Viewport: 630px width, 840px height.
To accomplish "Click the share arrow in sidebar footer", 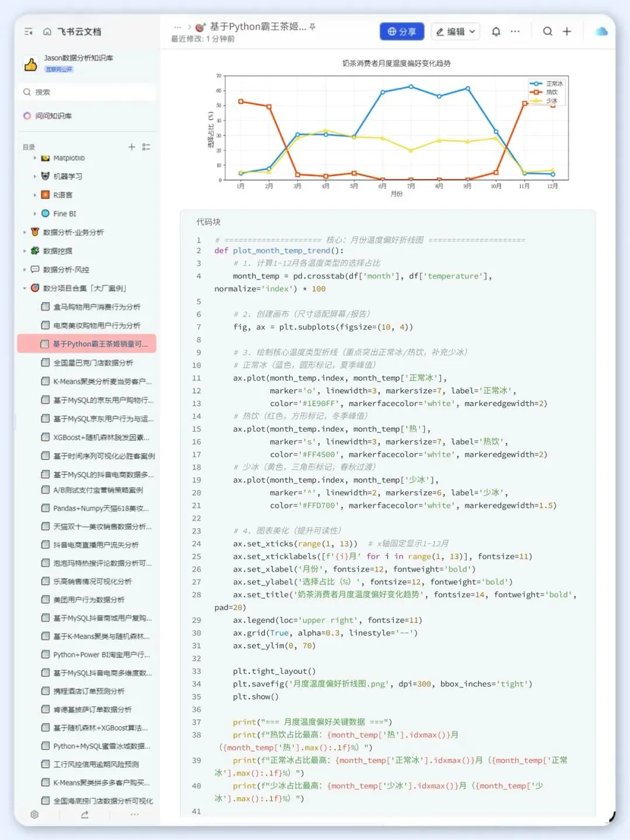I will tap(85, 814).
